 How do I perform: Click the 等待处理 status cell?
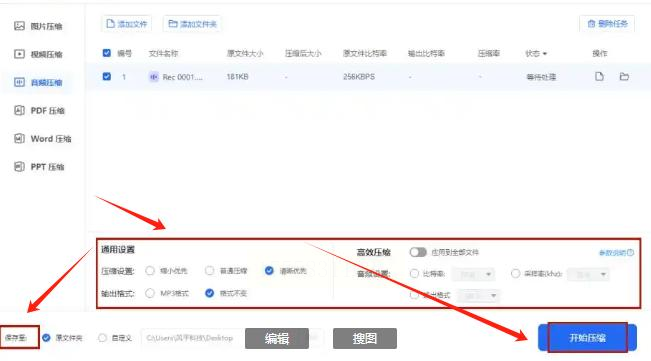click(541, 77)
